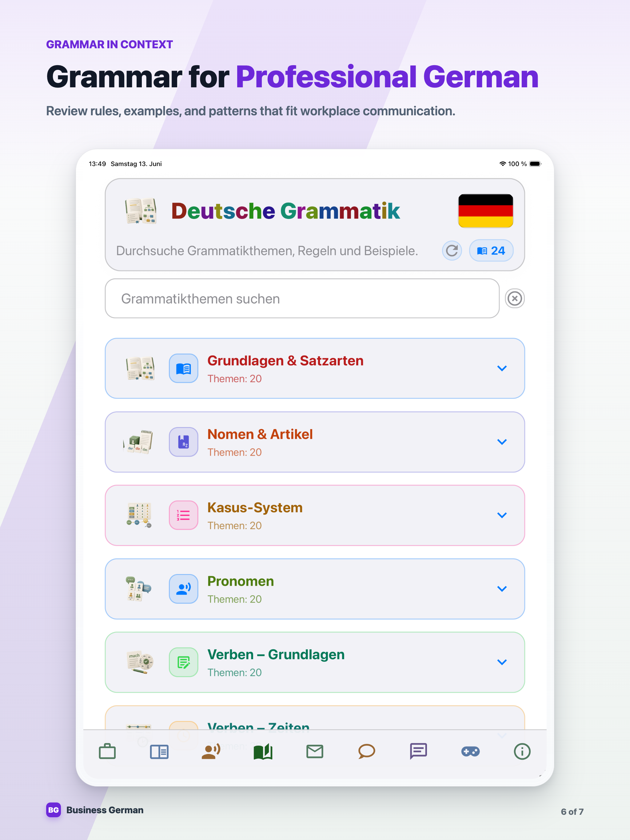Click 'Themen: 20' under Pronomen
The width and height of the screenshot is (630, 840).
pos(234,599)
